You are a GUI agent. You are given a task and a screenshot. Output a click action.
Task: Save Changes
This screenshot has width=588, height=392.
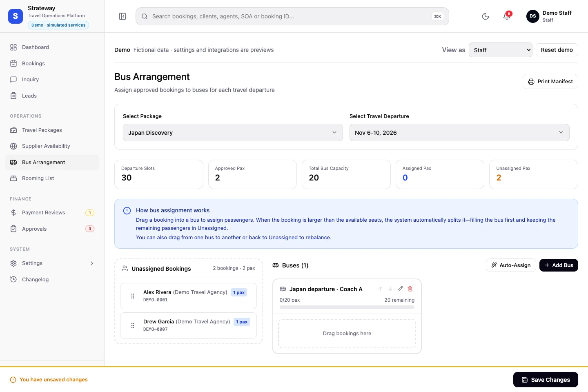546,380
